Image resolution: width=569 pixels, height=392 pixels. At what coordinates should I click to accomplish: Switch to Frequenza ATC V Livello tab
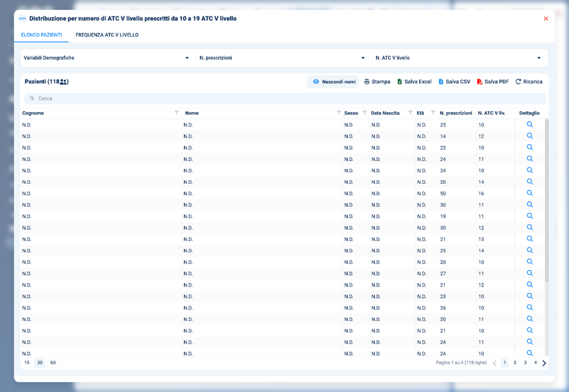coord(107,35)
